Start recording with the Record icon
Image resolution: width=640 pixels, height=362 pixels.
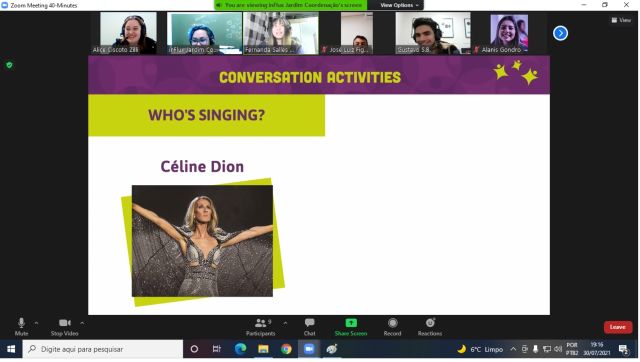pyautogui.click(x=393, y=323)
